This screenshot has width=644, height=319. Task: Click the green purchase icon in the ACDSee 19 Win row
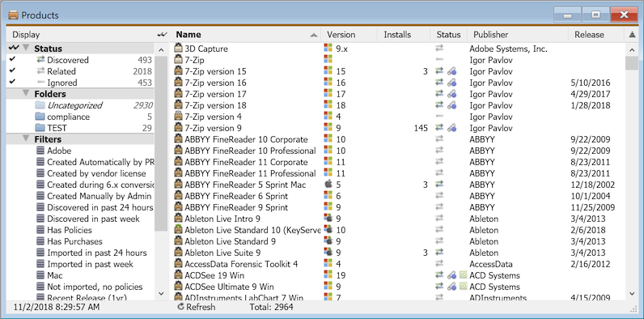point(464,275)
